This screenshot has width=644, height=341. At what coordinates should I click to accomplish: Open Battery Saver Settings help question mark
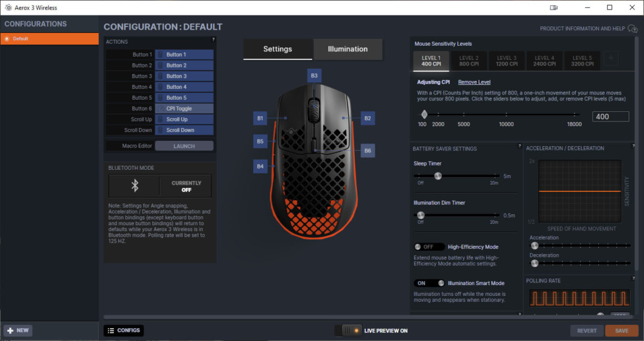(520, 147)
